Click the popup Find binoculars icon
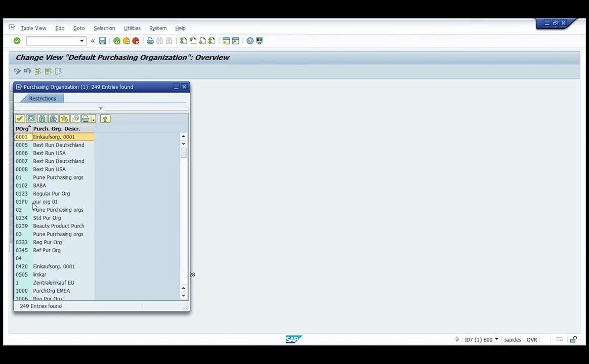589x364 pixels. click(42, 119)
